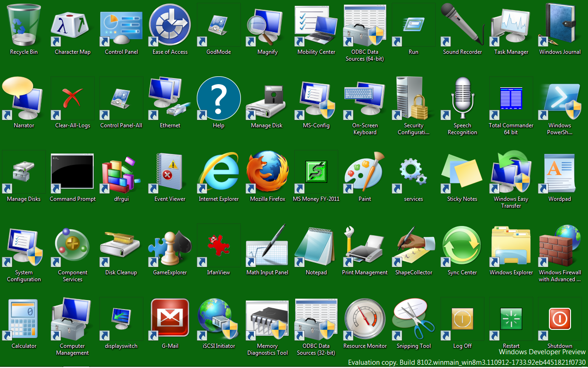Click the Log Off shortcut
The image size is (588, 368).
462,319
